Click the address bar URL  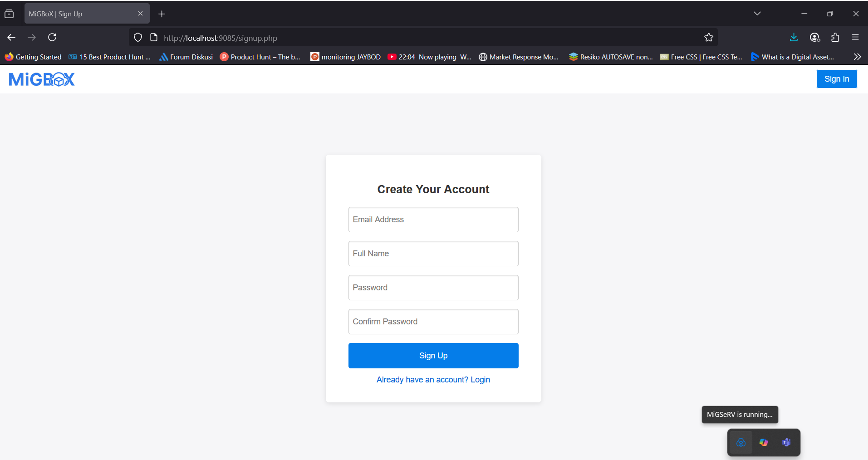point(221,38)
